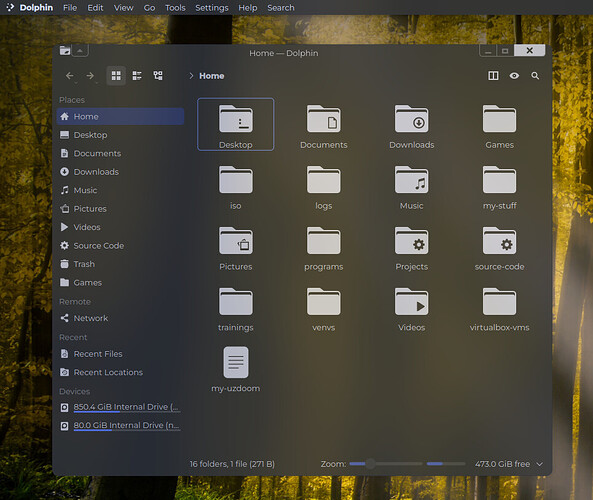593x500 pixels.
Task: Expand the free space dropdown chevron
Action: [540, 464]
